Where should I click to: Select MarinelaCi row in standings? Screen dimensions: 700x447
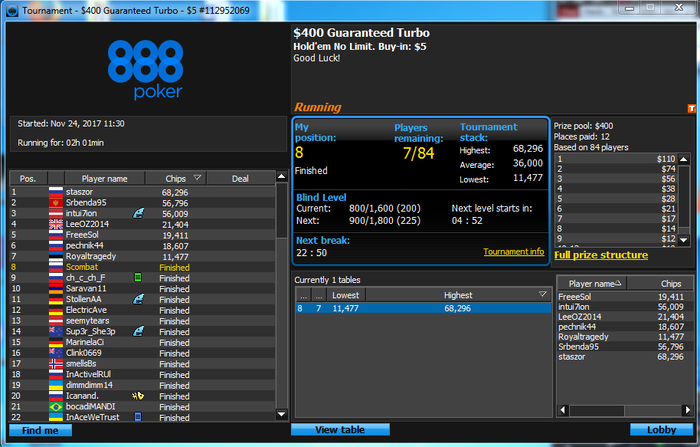tap(142, 342)
